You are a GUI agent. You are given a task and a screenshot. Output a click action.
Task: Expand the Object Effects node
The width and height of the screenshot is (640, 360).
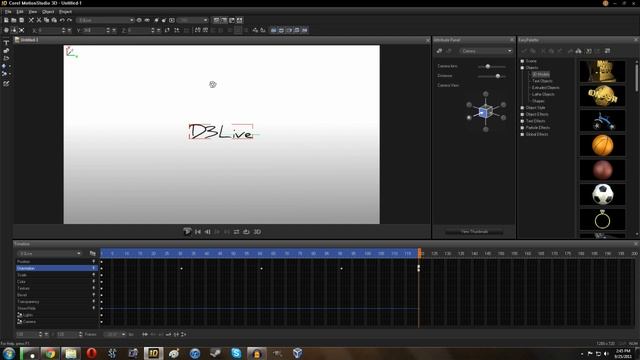pyautogui.click(x=522, y=114)
